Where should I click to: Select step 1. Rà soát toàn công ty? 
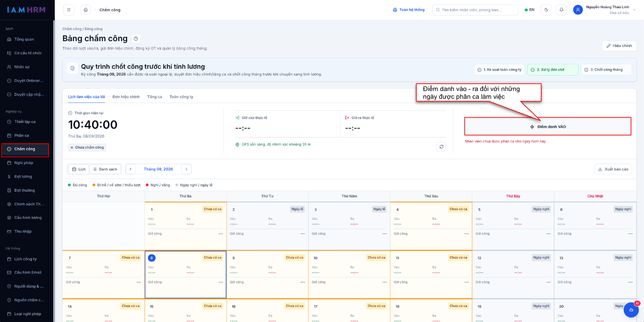point(499,70)
